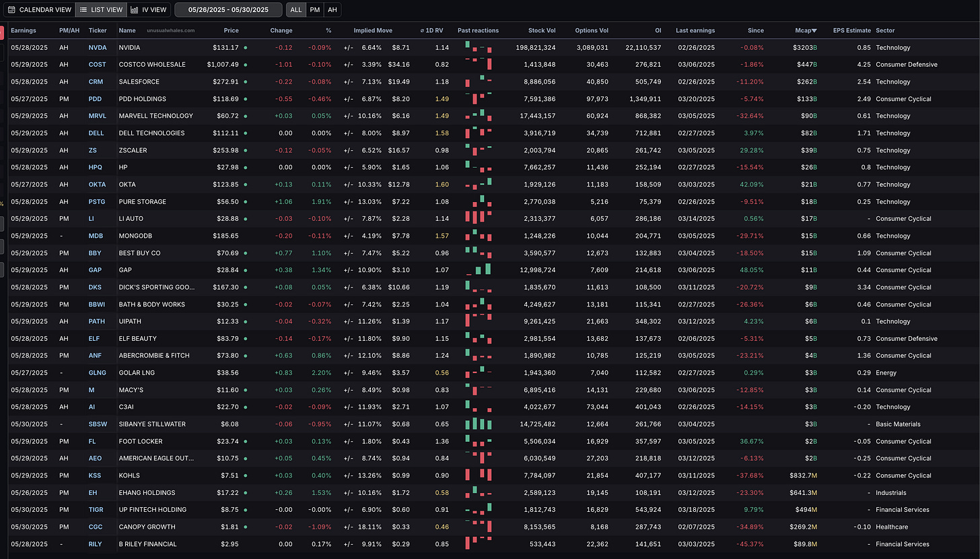Open the RILY ticker link
Viewport: 980px width, 559px height.
click(x=96, y=544)
